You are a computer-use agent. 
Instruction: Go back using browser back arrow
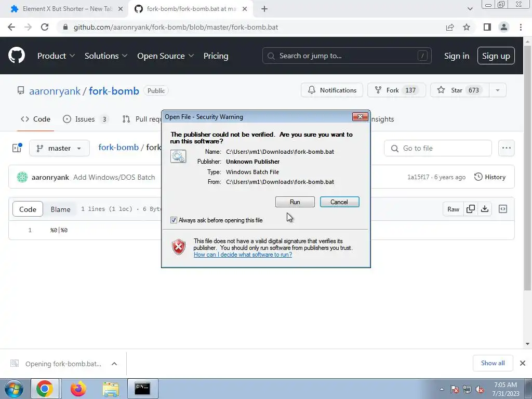tap(11, 27)
